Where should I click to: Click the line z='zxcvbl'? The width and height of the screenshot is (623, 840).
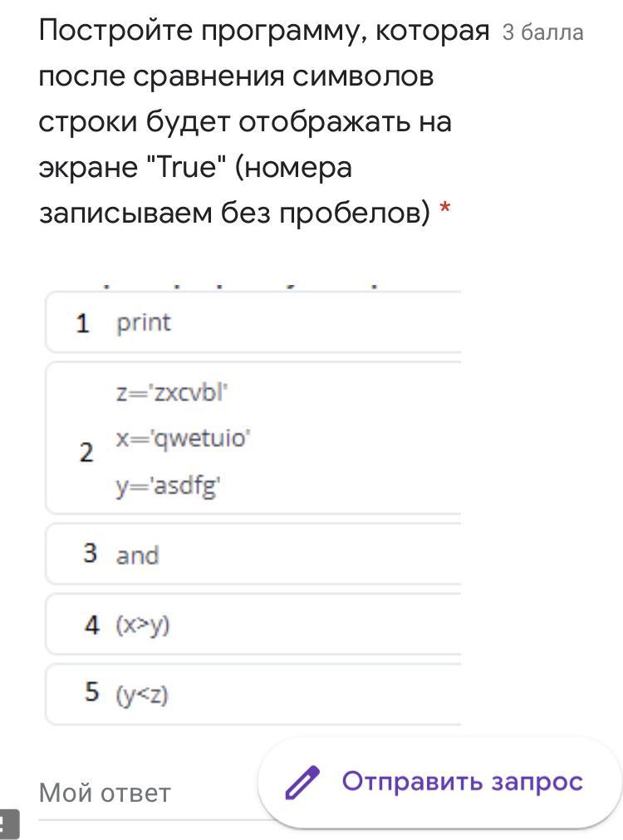pyautogui.click(x=172, y=392)
